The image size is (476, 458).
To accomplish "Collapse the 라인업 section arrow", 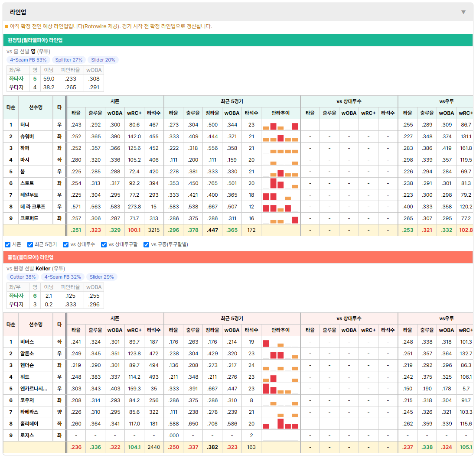I will 463,12.
